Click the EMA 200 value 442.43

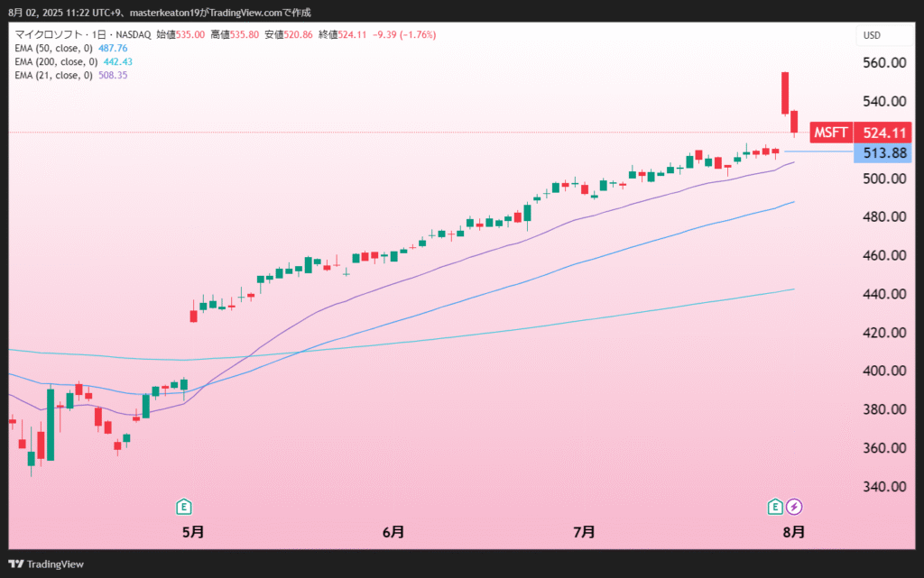pyautogui.click(x=118, y=62)
